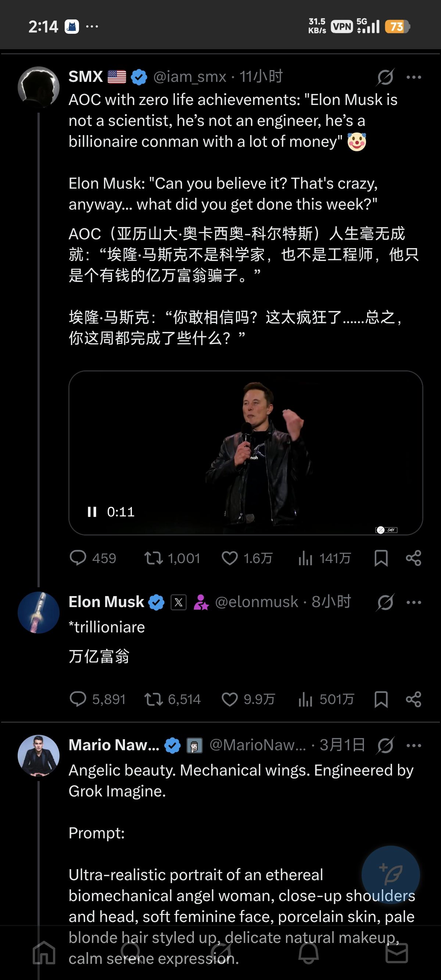The width and height of the screenshot is (441, 980).
Task: View analytics of SMX post
Action: tap(305, 558)
